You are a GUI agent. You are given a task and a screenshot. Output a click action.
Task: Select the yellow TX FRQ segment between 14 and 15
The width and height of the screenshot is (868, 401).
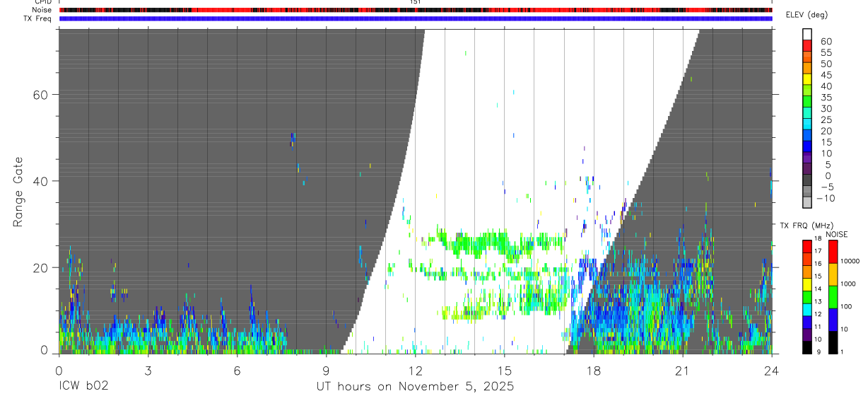click(x=807, y=283)
